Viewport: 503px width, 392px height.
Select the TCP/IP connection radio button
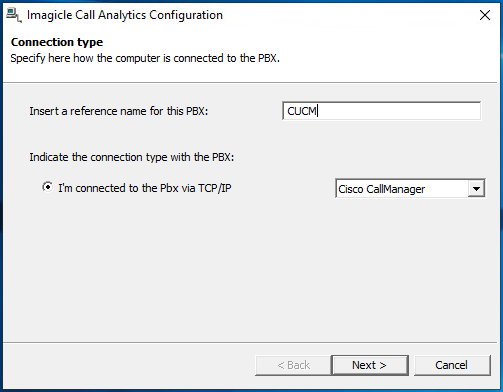click(x=48, y=187)
